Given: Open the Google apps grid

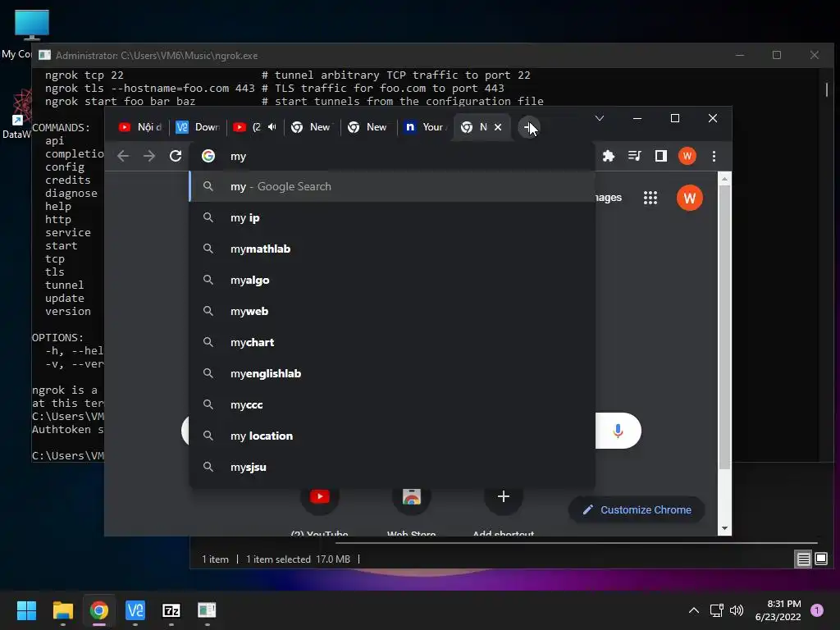Looking at the screenshot, I should 650,198.
